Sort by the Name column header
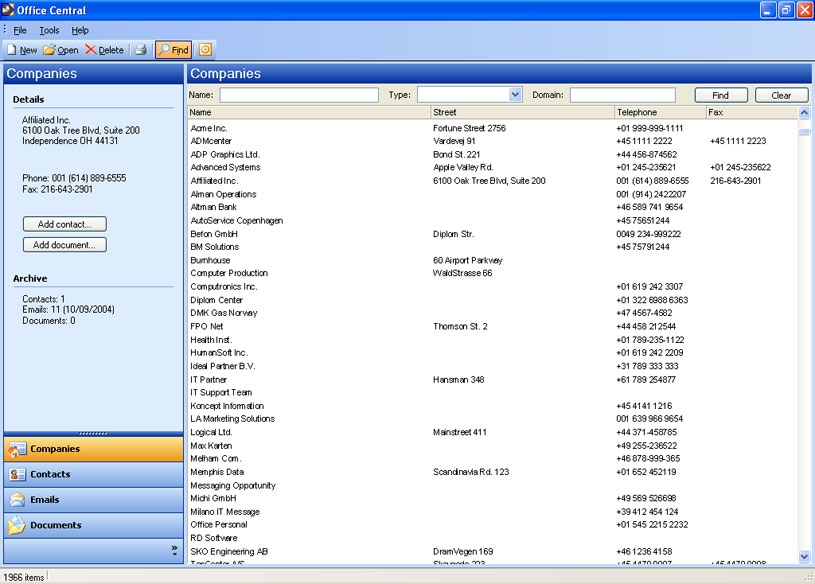The width and height of the screenshot is (815, 584). pyautogui.click(x=309, y=112)
